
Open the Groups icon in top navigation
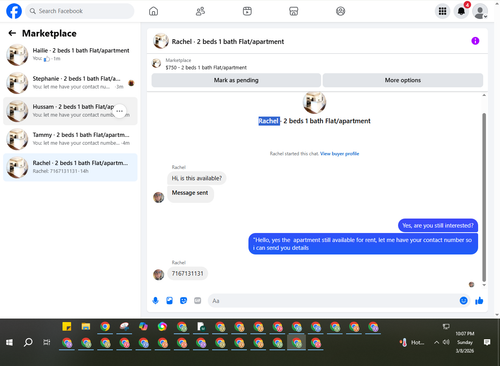pyautogui.click(x=340, y=11)
